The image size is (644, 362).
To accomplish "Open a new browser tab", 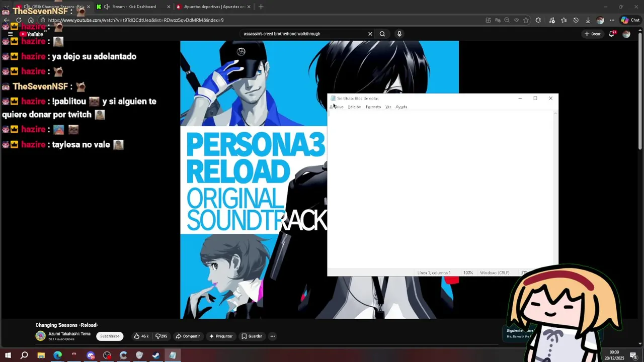I will tap(261, 7).
